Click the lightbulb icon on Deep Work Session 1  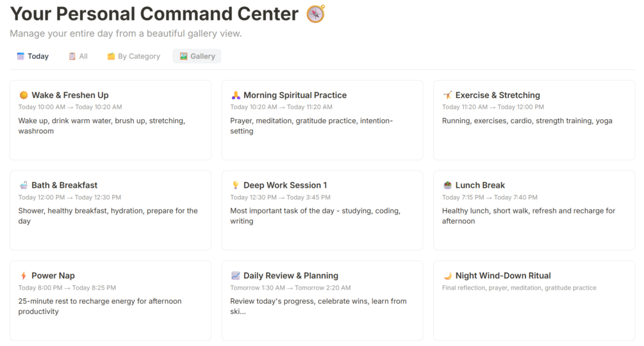point(236,186)
